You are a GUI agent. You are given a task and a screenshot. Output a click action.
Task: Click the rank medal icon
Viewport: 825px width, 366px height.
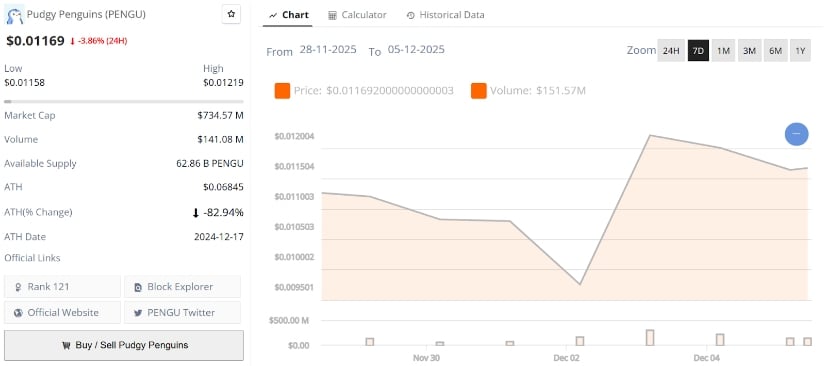coord(18,287)
